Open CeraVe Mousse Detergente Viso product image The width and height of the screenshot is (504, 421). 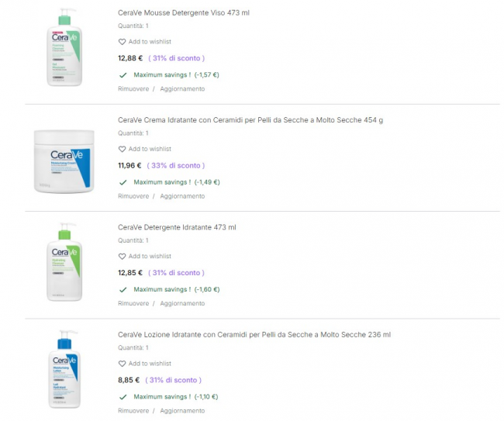(65, 47)
